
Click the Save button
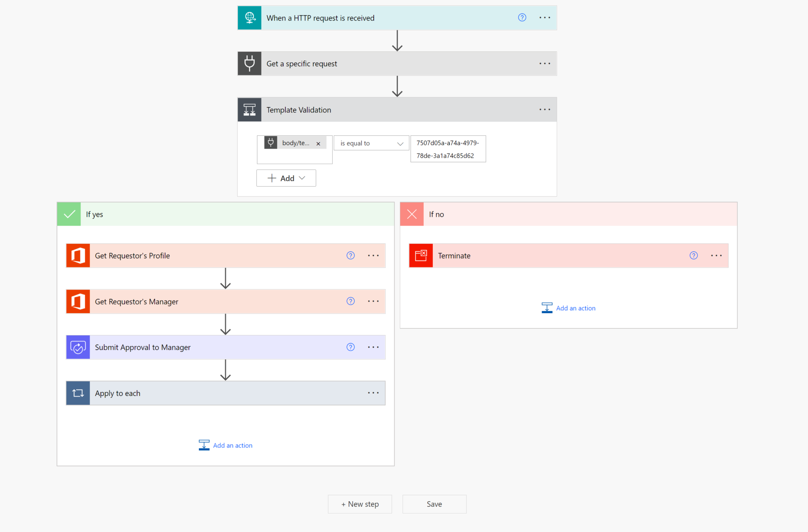[434, 504]
